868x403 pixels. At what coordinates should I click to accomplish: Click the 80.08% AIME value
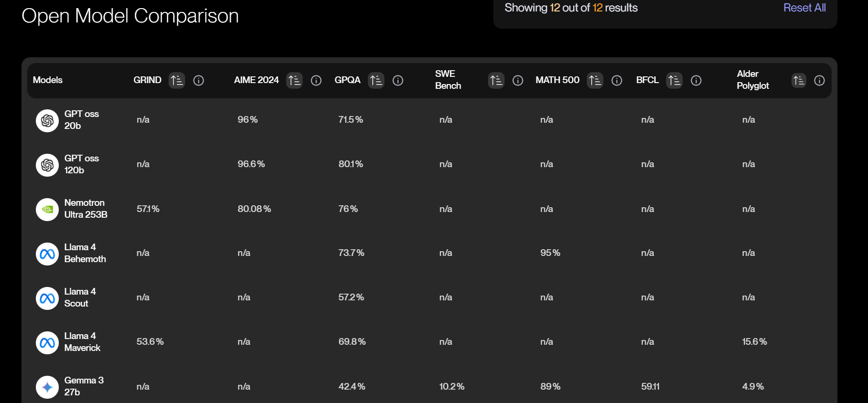coord(254,209)
